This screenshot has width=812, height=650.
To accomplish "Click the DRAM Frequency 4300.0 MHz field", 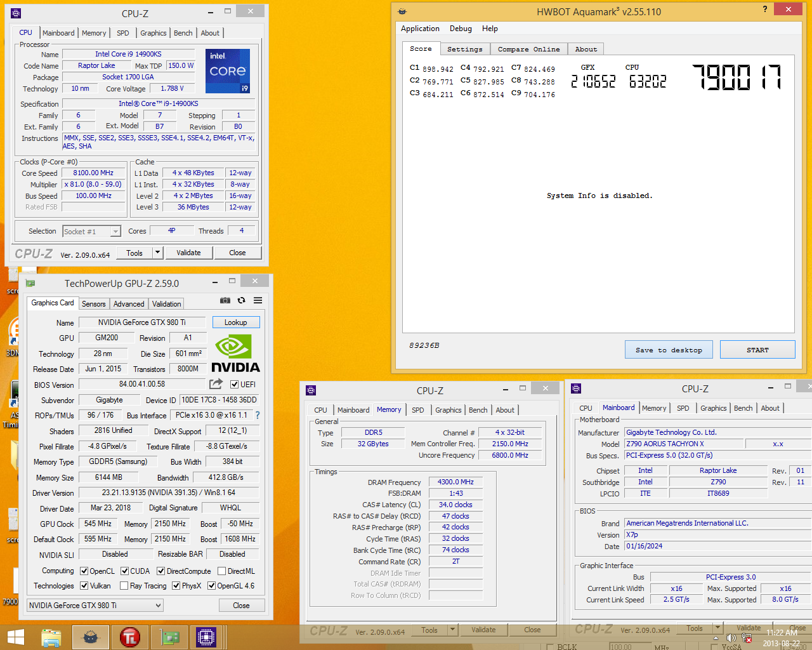I will [455, 482].
